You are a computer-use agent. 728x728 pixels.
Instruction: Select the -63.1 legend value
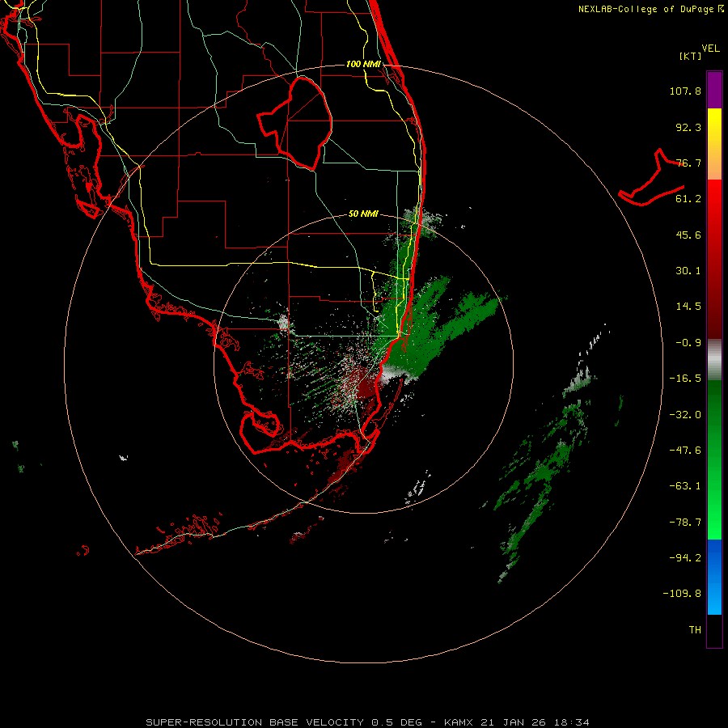point(685,486)
